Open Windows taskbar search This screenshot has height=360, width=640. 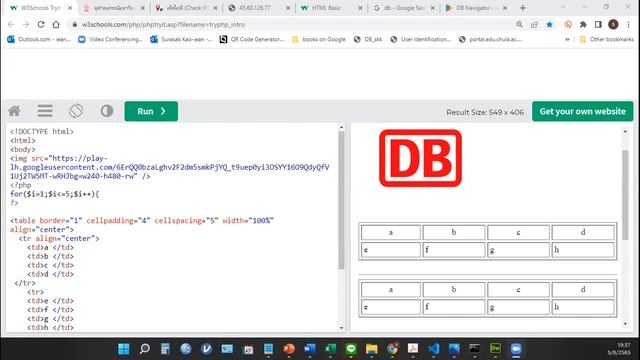point(144,349)
